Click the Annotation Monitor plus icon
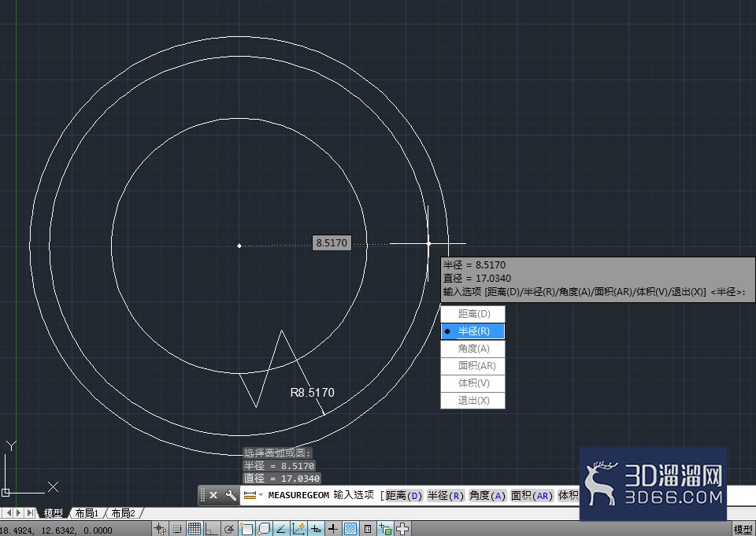The image size is (756, 536). [x=402, y=529]
